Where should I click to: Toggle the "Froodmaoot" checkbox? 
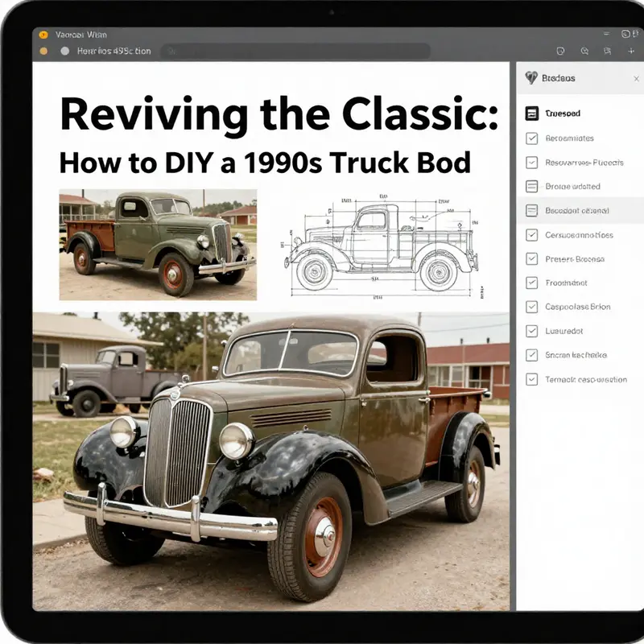531,283
